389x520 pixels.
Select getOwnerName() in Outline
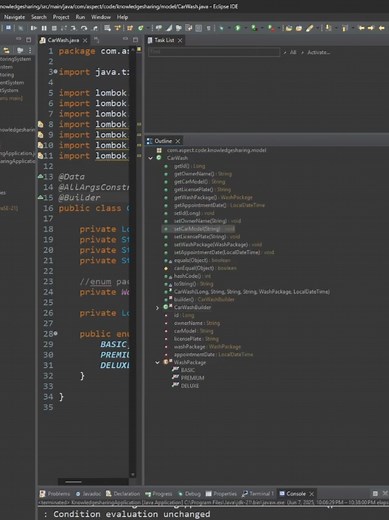point(203,174)
